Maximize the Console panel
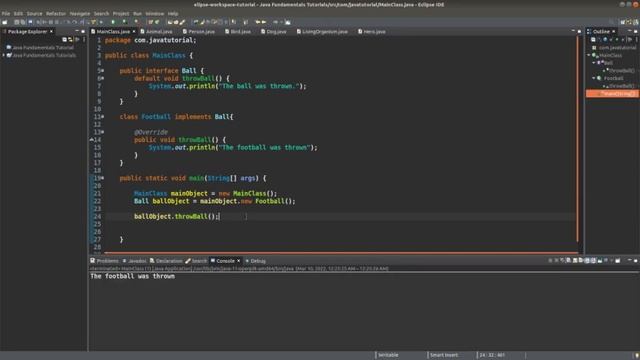The image size is (640, 360). pos(636,260)
